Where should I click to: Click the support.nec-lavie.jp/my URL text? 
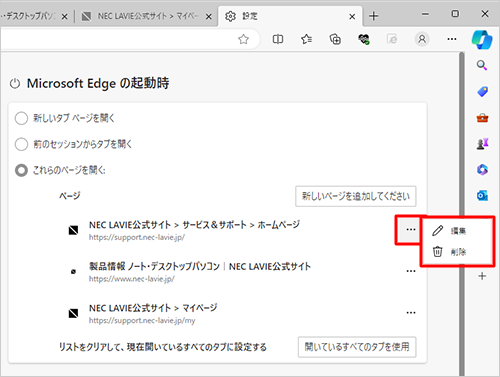(x=142, y=320)
